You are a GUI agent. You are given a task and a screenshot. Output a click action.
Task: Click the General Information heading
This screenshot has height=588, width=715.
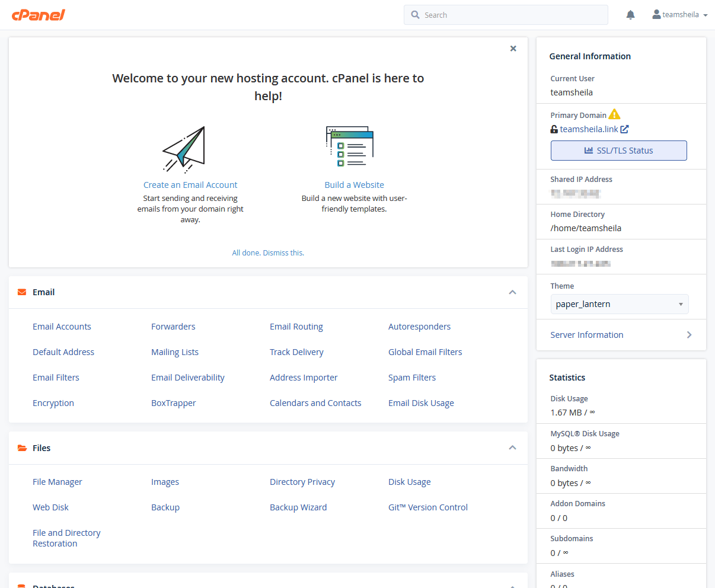pyautogui.click(x=590, y=56)
